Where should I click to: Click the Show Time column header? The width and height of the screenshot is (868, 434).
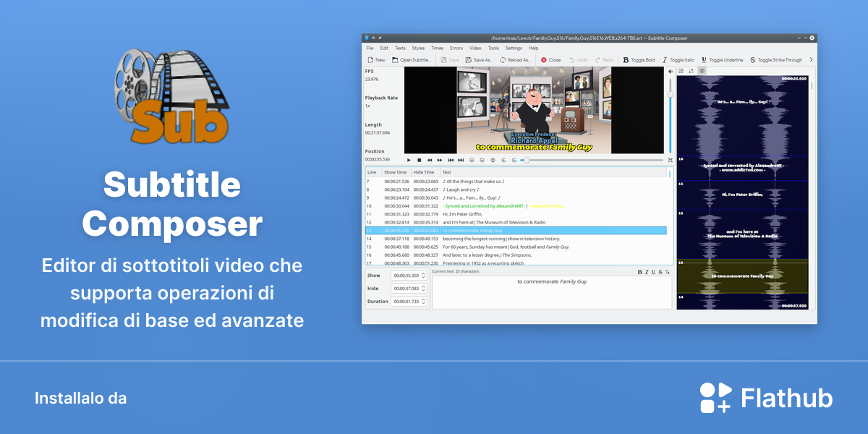[396, 172]
